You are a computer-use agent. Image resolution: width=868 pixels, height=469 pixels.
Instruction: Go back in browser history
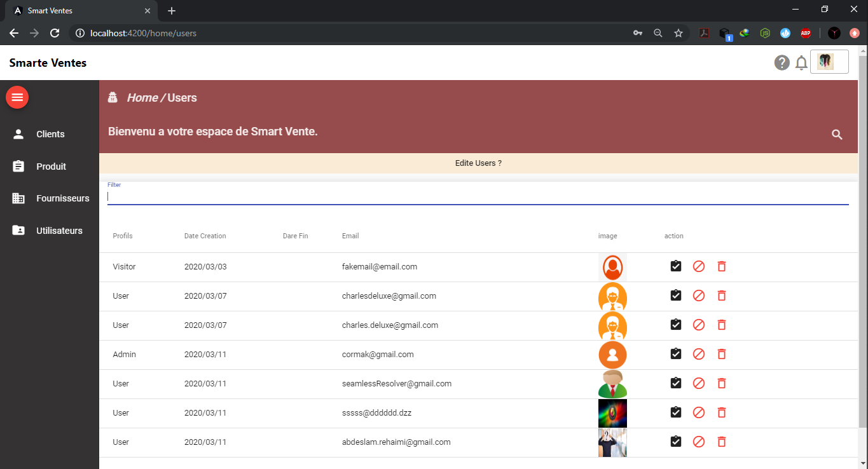tap(14, 33)
